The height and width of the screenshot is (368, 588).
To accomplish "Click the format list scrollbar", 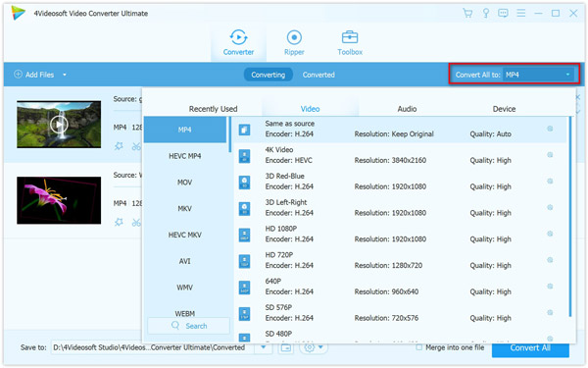I will tap(230, 134).
